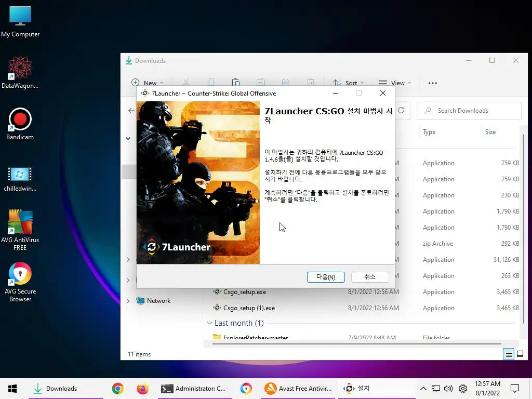The width and height of the screenshot is (532, 399).
Task: Launch AVG Secure Browser shortcut
Action: tap(20, 282)
